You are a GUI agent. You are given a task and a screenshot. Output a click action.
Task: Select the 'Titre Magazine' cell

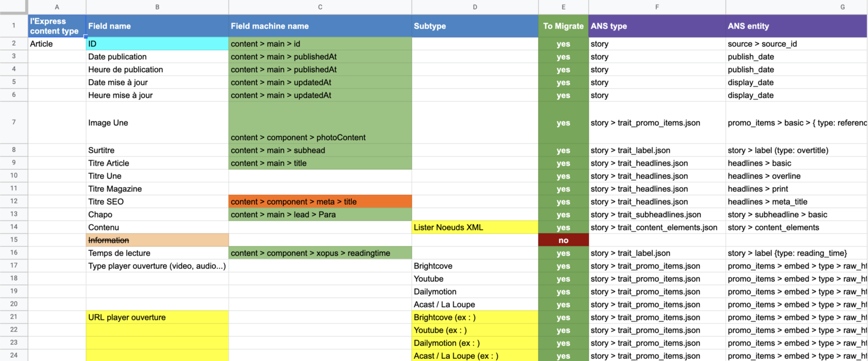pos(157,189)
